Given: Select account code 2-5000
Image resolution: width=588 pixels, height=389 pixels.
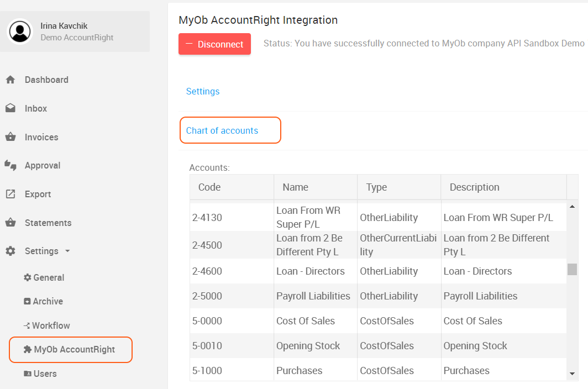Looking at the screenshot, I should coord(207,296).
